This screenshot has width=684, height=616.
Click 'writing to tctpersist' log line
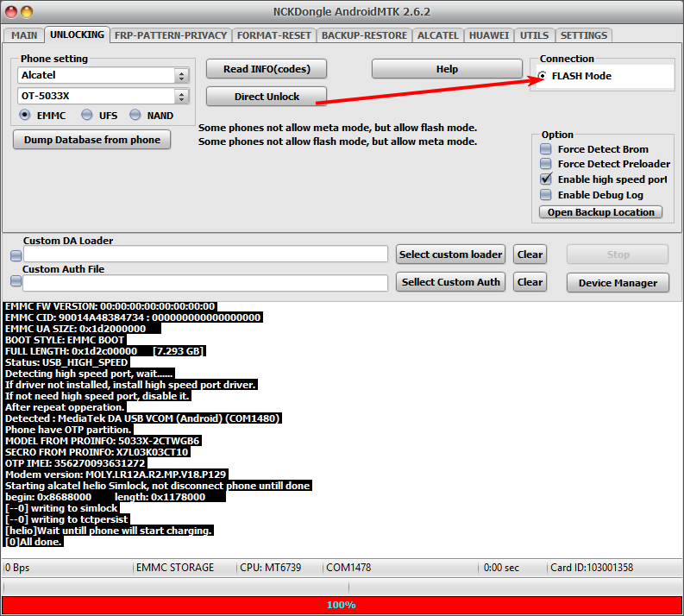(x=66, y=519)
